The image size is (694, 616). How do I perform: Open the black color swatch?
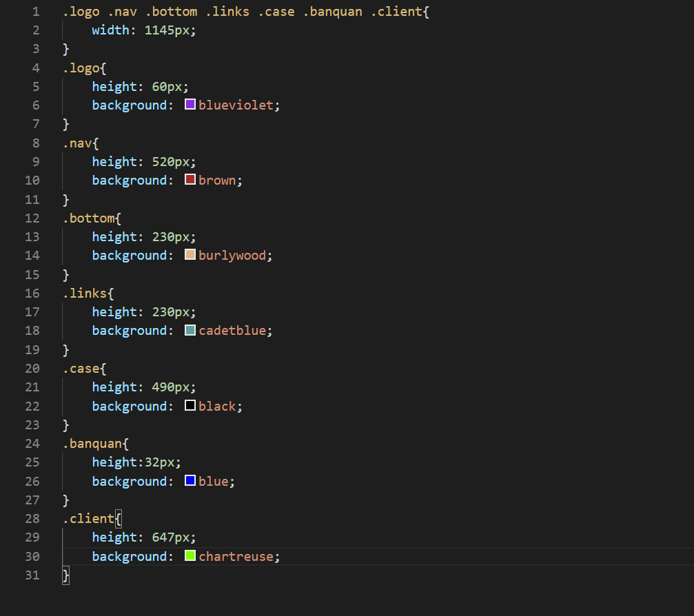point(190,405)
